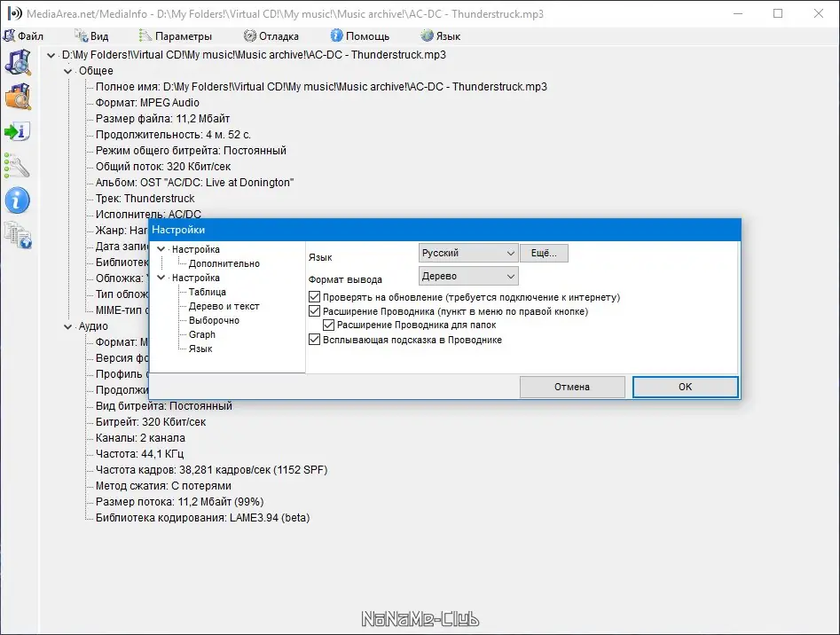
Task: Toggle the check for updates checkbox
Action: [x=315, y=296]
